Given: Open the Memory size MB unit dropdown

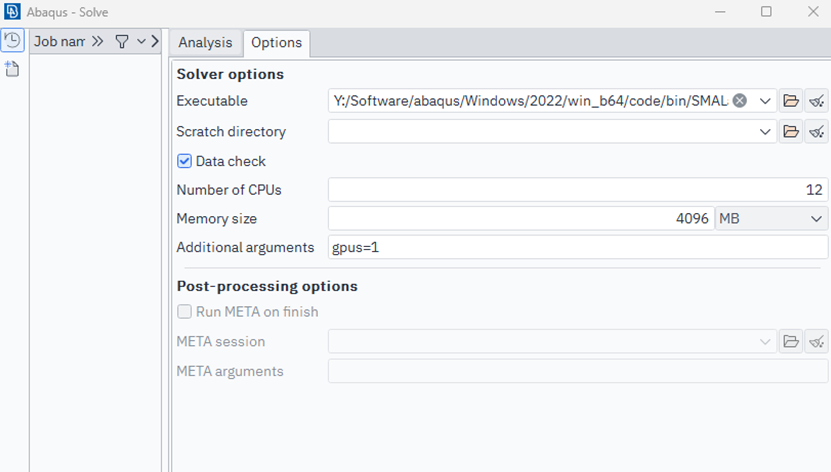Looking at the screenshot, I should 771,218.
